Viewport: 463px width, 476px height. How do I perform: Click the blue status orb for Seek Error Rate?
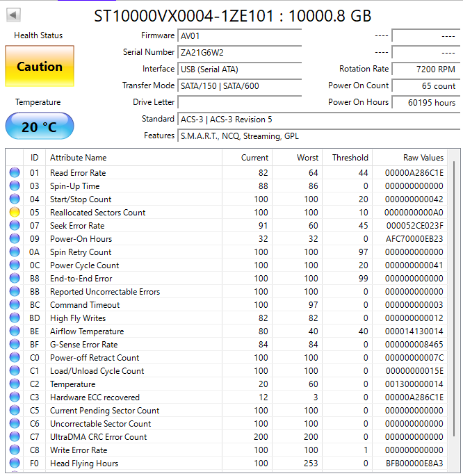tap(15, 225)
